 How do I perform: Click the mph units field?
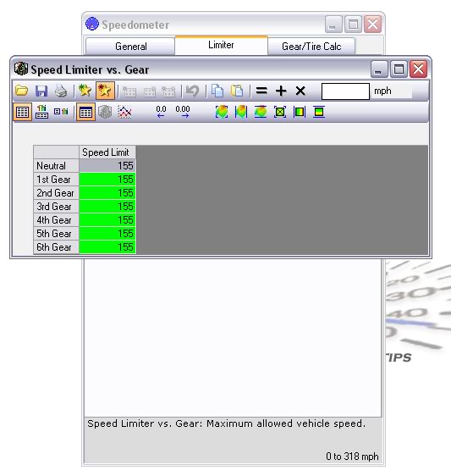point(392,91)
